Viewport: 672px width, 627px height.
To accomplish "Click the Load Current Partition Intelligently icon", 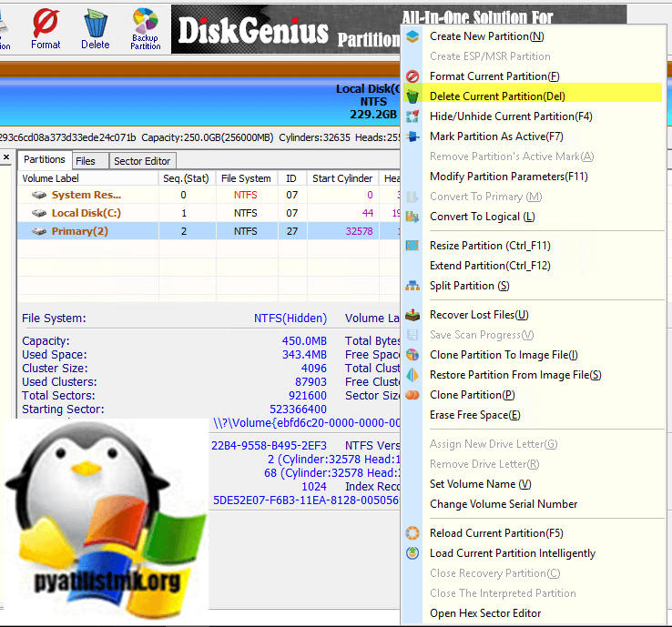I will click(x=412, y=553).
